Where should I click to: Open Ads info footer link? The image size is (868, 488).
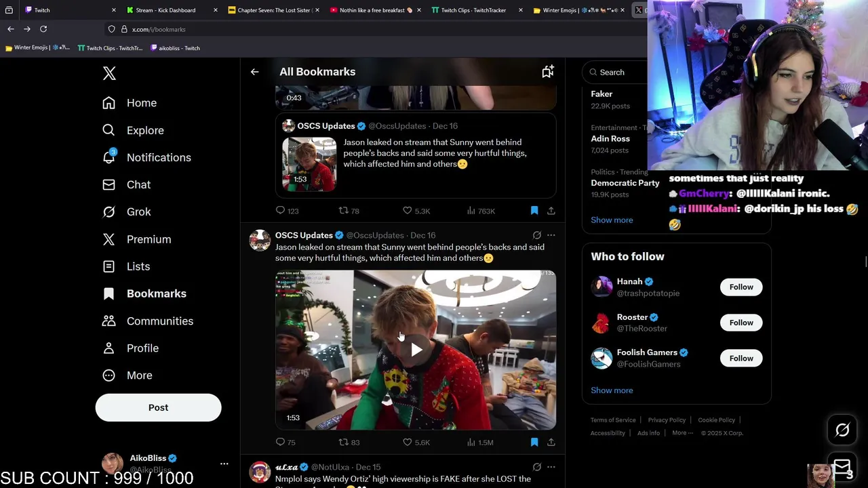[x=648, y=433]
